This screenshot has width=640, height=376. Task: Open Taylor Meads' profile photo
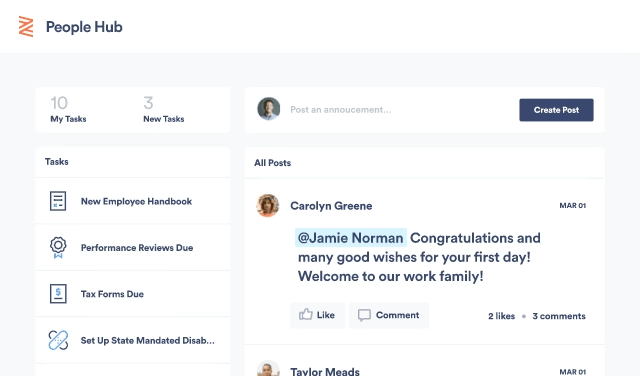point(268,369)
